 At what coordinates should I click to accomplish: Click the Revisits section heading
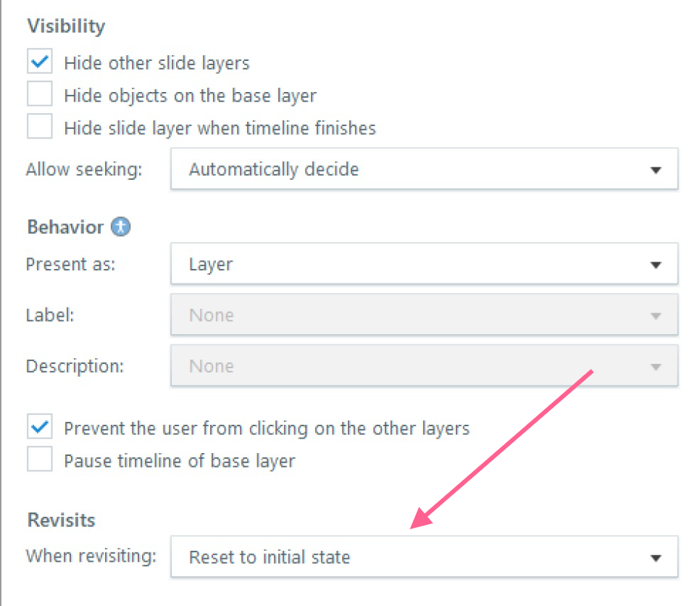[62, 520]
